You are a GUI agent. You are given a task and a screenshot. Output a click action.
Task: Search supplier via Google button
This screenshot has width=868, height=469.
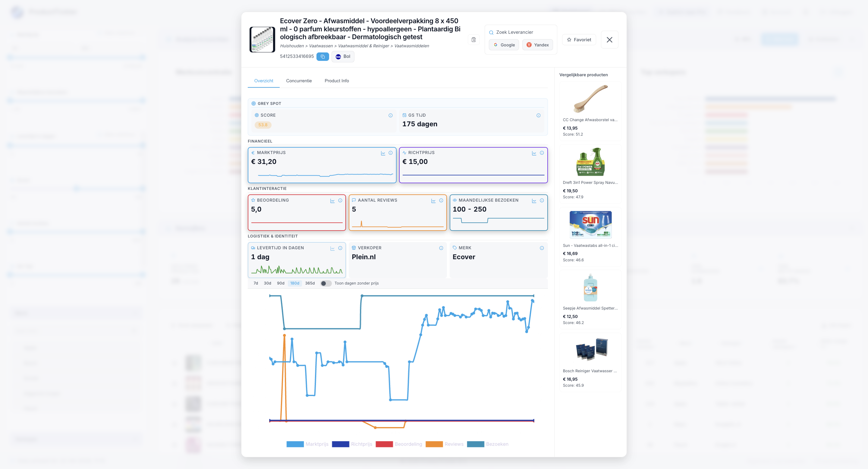click(504, 45)
